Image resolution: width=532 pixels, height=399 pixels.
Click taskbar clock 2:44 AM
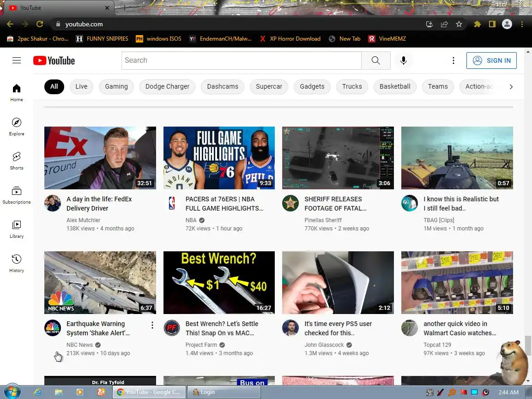pyautogui.click(x=508, y=392)
